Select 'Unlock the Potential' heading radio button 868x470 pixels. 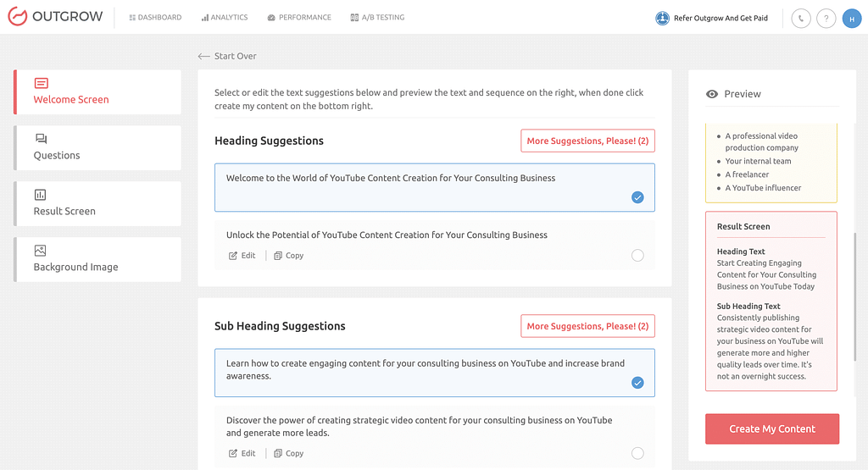(x=637, y=256)
